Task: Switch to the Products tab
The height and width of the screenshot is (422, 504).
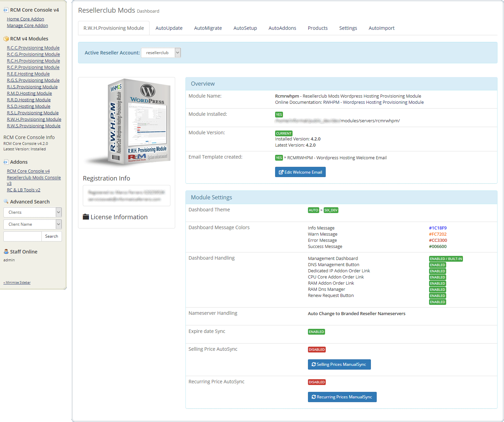Action: tap(318, 28)
